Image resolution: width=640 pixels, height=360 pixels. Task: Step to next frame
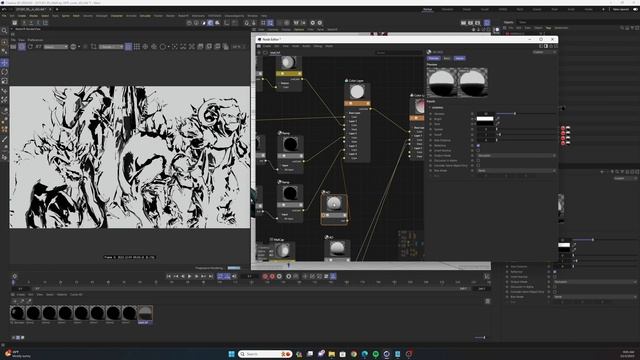pyautogui.click(x=197, y=276)
